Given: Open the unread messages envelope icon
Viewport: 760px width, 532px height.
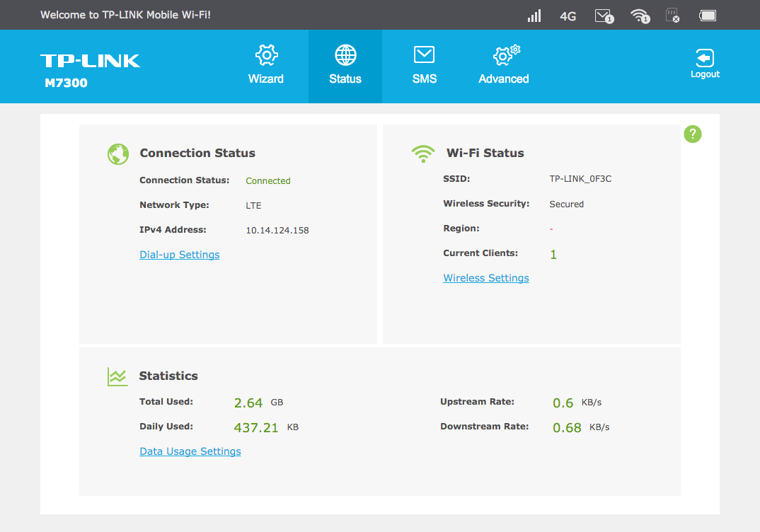Looking at the screenshot, I should 604,16.
